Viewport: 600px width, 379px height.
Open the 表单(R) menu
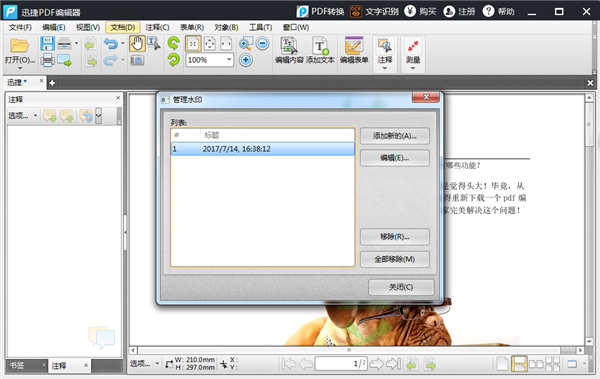tap(192, 28)
